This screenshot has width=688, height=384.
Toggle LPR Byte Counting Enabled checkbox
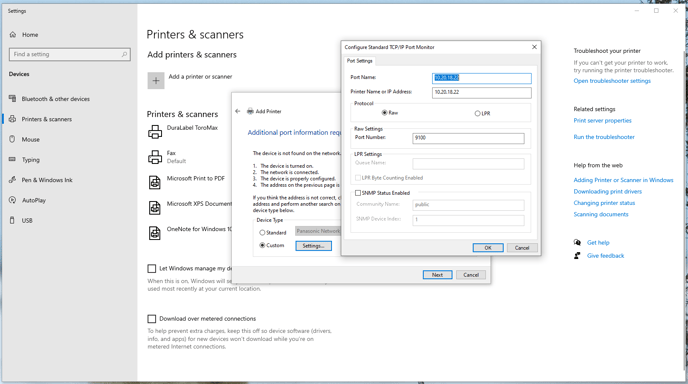(x=358, y=178)
